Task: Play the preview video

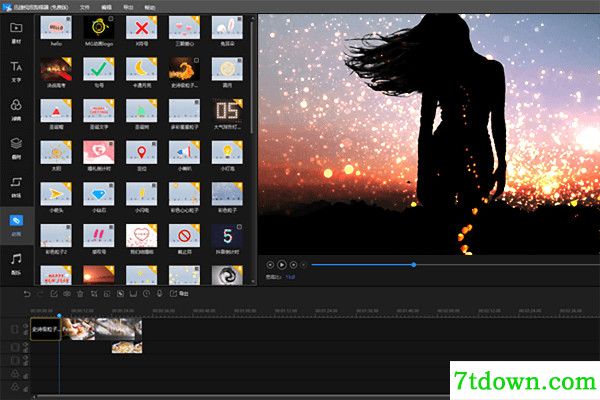Action: pyautogui.click(x=282, y=264)
